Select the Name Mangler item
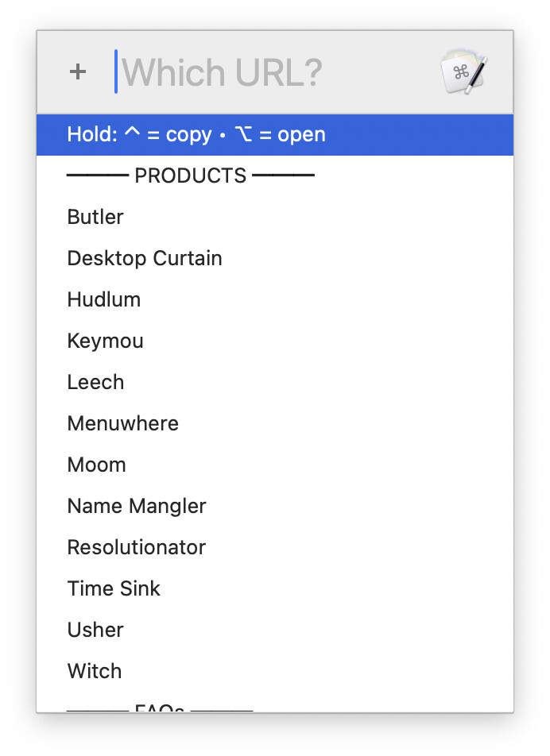 [137, 506]
